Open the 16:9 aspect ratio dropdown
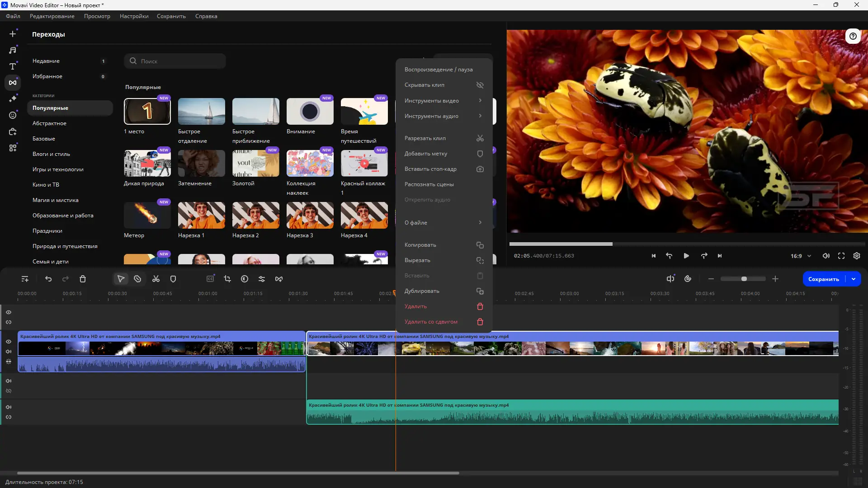The width and height of the screenshot is (868, 488). pos(800,256)
